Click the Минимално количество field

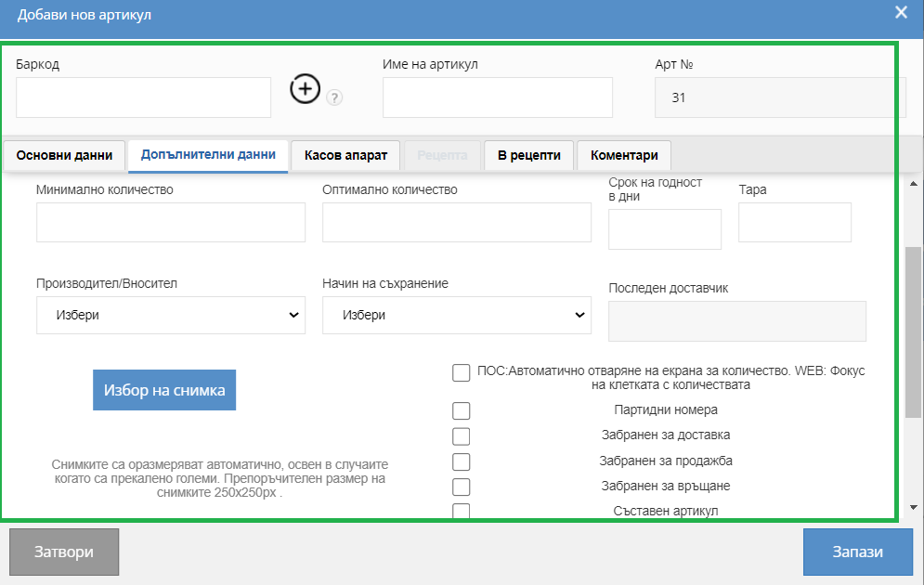tap(171, 222)
